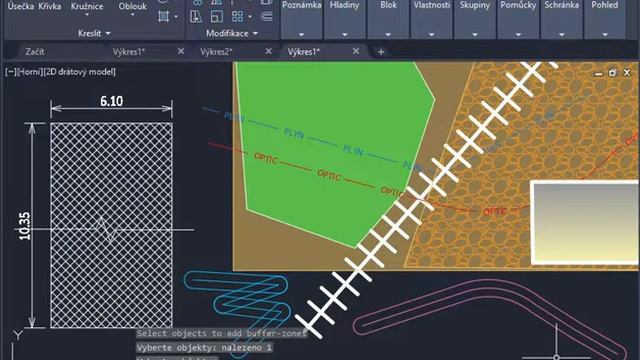Open the Array tool dropdown arrow

click(250, 17)
